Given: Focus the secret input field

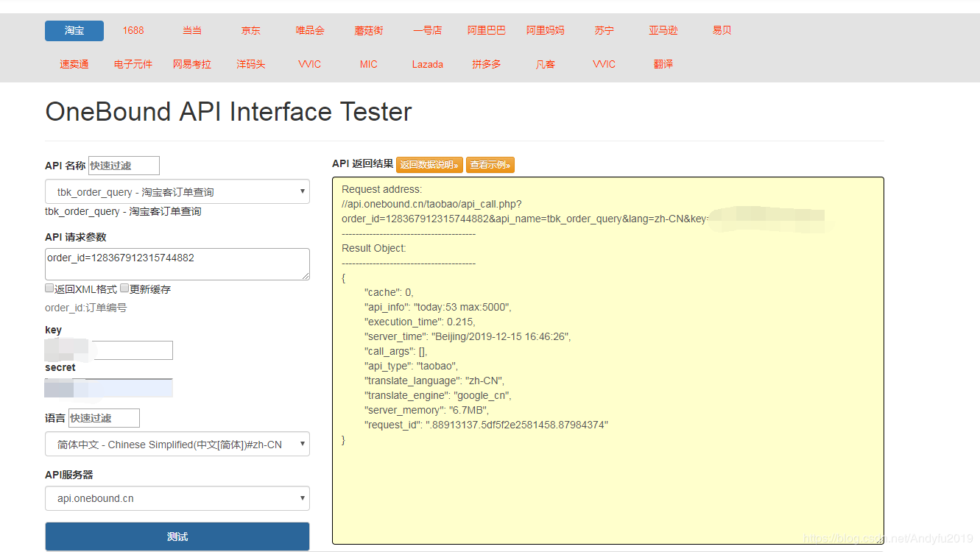Looking at the screenshot, I should click(x=109, y=388).
